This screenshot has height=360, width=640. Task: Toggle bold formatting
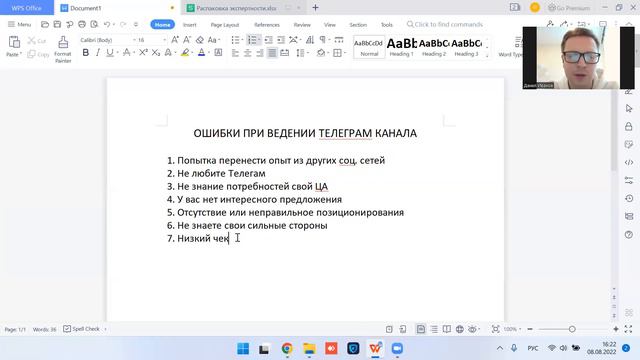point(86,53)
